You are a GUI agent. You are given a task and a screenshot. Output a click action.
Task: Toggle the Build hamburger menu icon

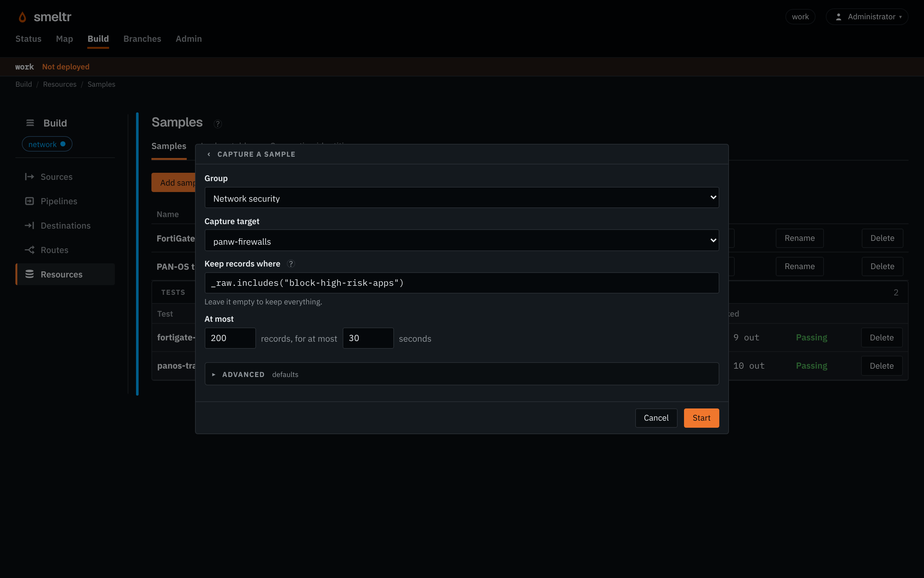(x=30, y=123)
